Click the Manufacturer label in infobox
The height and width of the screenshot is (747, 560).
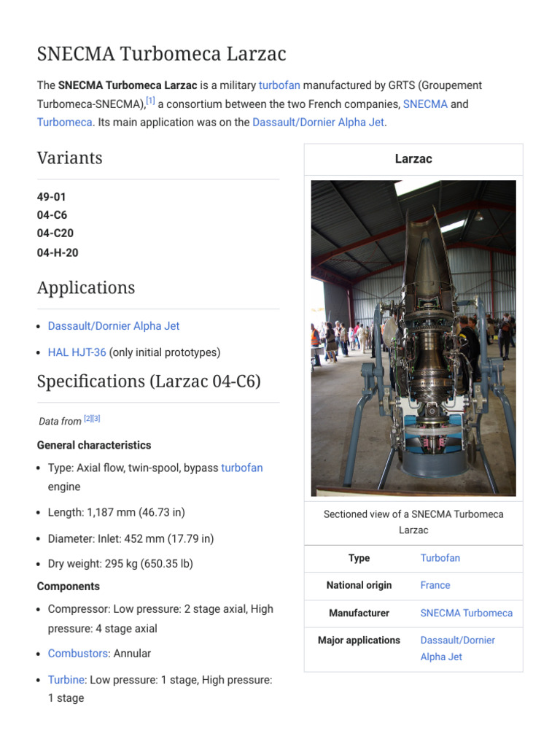pos(359,613)
